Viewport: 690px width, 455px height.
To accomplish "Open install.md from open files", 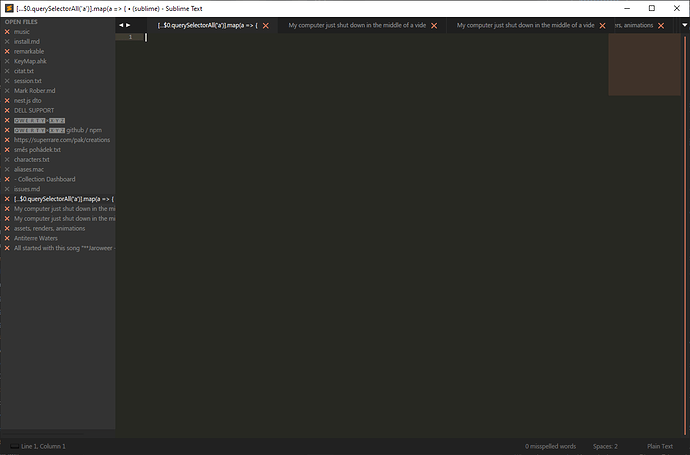I will tap(26, 41).
